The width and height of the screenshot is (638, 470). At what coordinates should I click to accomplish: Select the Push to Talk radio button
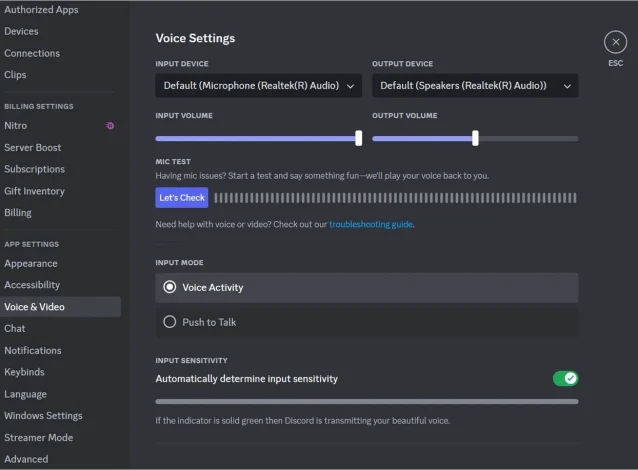click(169, 322)
